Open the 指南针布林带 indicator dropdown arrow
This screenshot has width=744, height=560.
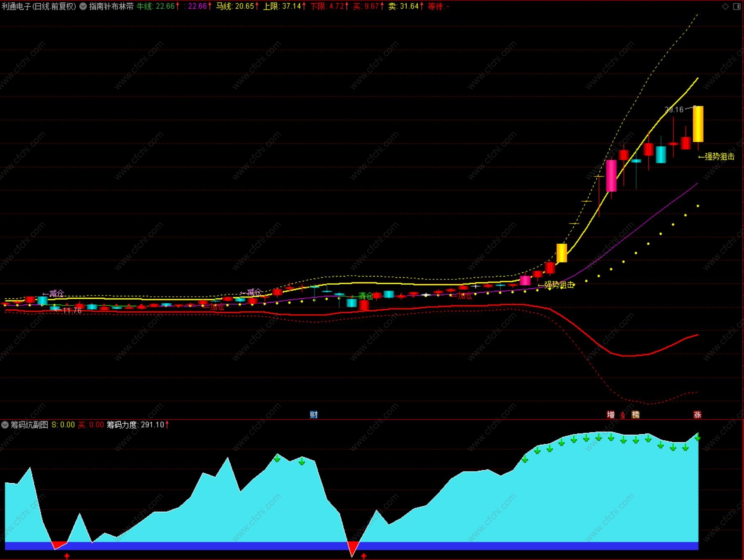click(83, 6)
